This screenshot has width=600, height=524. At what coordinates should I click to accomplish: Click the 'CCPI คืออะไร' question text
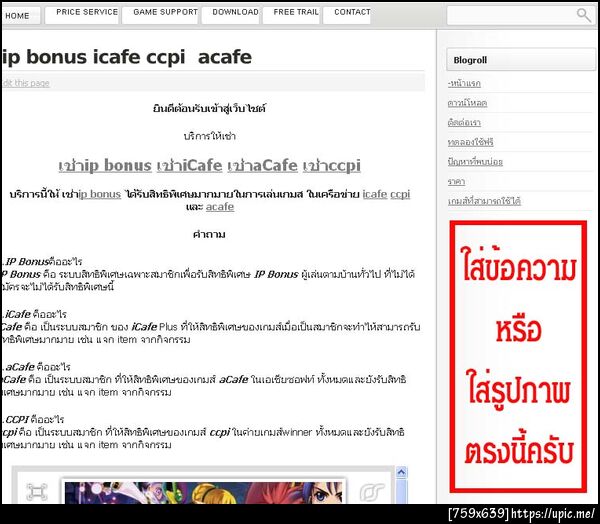coord(34,420)
